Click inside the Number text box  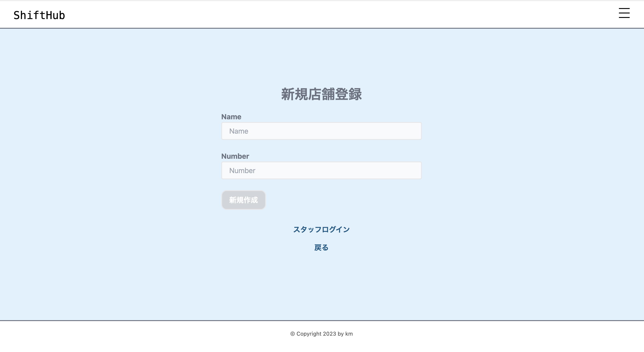322,170
